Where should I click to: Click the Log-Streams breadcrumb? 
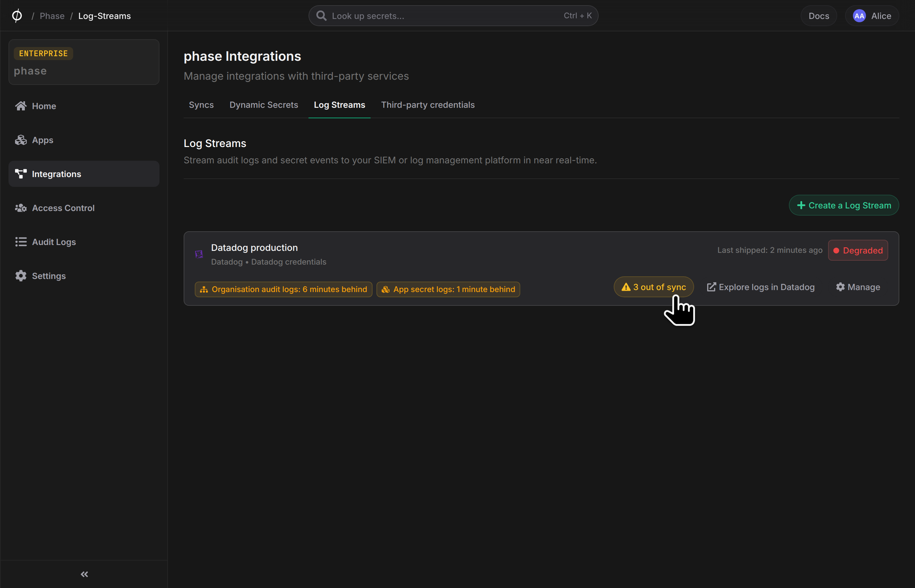104,16
